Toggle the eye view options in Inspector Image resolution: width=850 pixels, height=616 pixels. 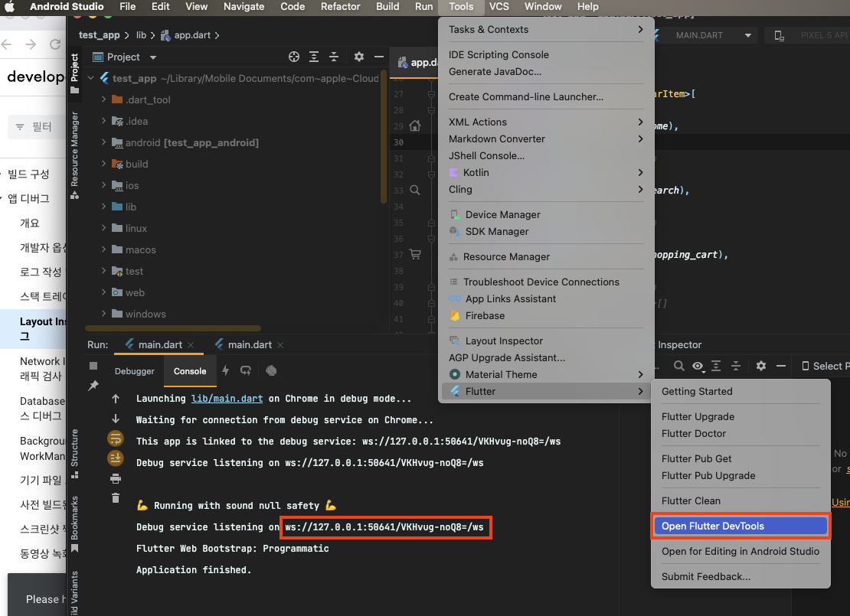click(x=698, y=367)
